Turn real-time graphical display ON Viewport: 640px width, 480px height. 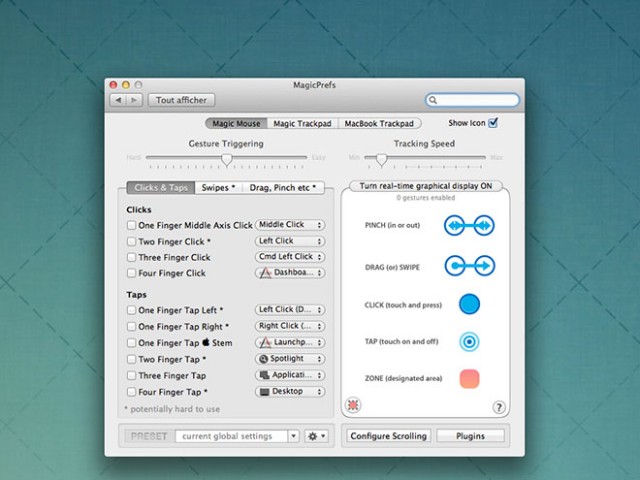tap(426, 186)
